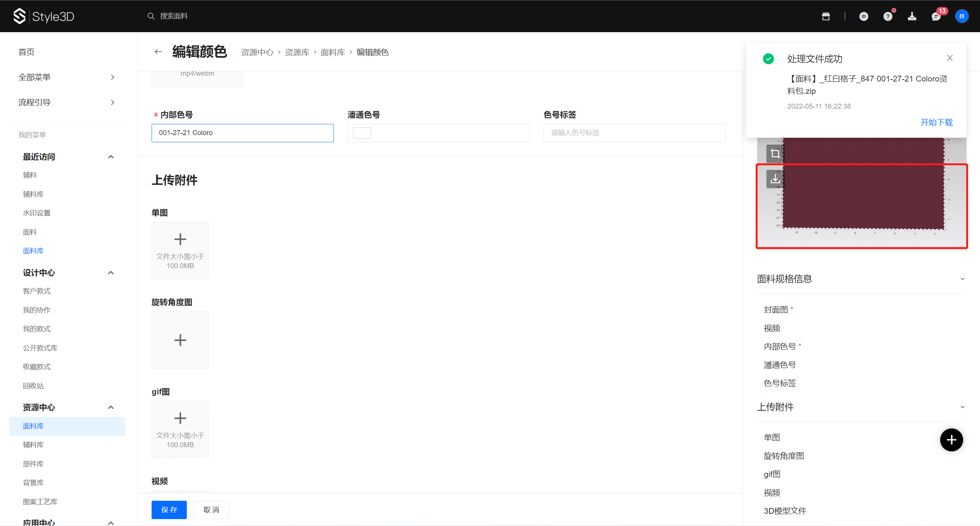Open 水印设置 in sidebar
Screen dimensions: 980x526
[x=37, y=213]
